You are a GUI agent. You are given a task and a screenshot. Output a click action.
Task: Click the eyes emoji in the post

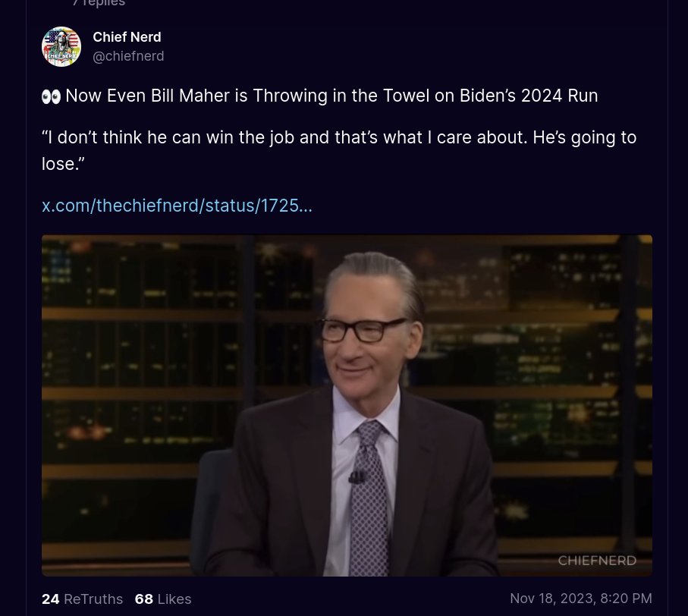pos(51,96)
